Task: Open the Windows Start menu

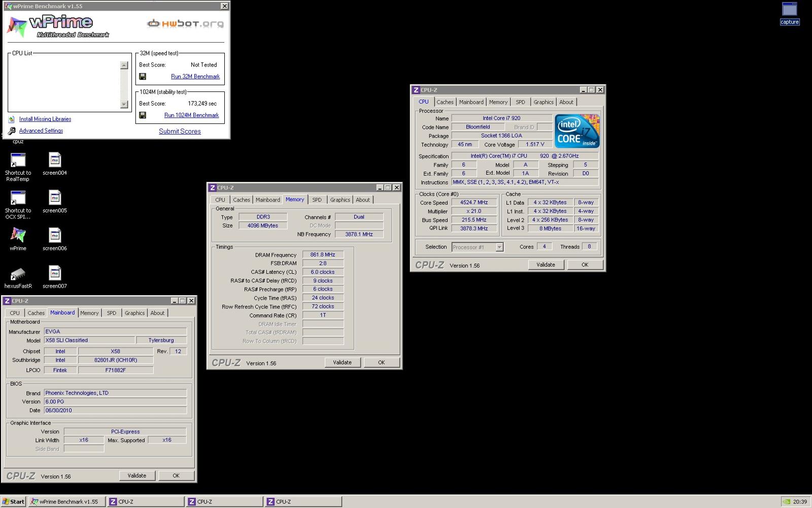Action: tap(13, 501)
